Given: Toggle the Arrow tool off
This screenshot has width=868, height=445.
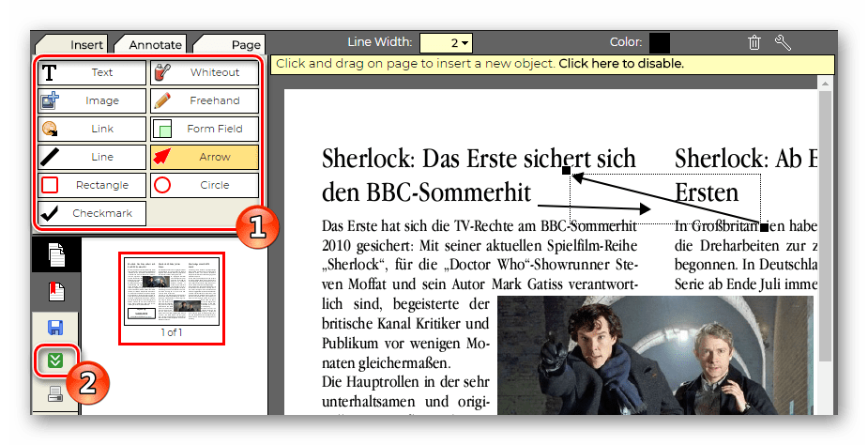Looking at the screenshot, I should tap(205, 157).
